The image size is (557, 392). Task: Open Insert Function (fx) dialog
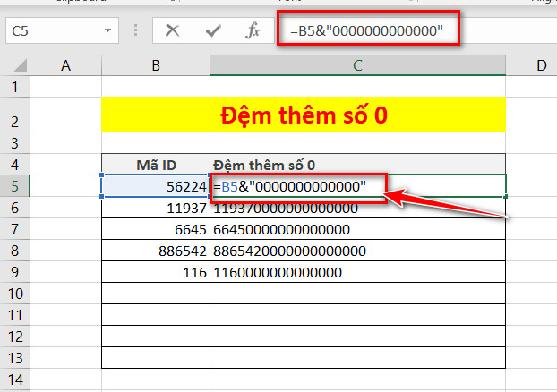[253, 30]
